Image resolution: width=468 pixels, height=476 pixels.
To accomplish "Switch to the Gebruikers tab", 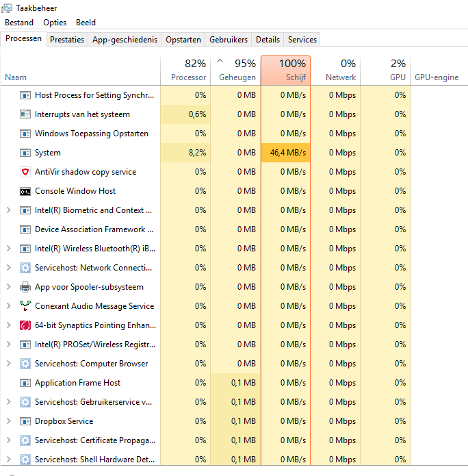I will [x=229, y=40].
